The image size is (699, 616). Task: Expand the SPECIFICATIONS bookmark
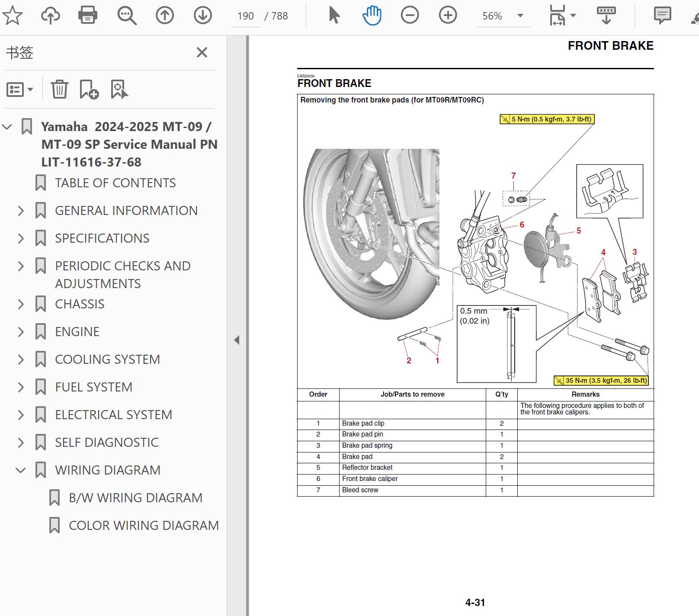(21, 238)
